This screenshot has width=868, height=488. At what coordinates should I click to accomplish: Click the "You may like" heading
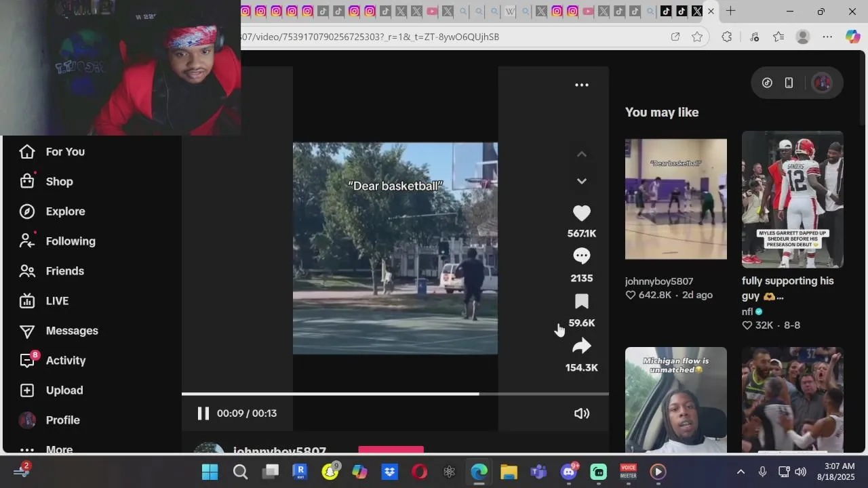(662, 113)
